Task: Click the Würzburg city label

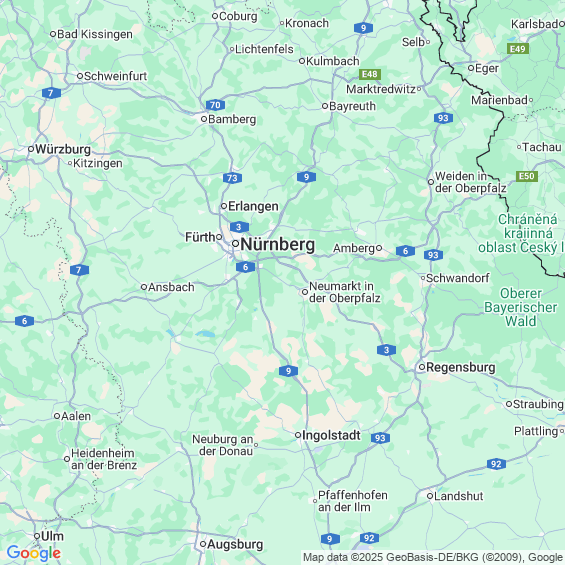Action: pos(63,149)
